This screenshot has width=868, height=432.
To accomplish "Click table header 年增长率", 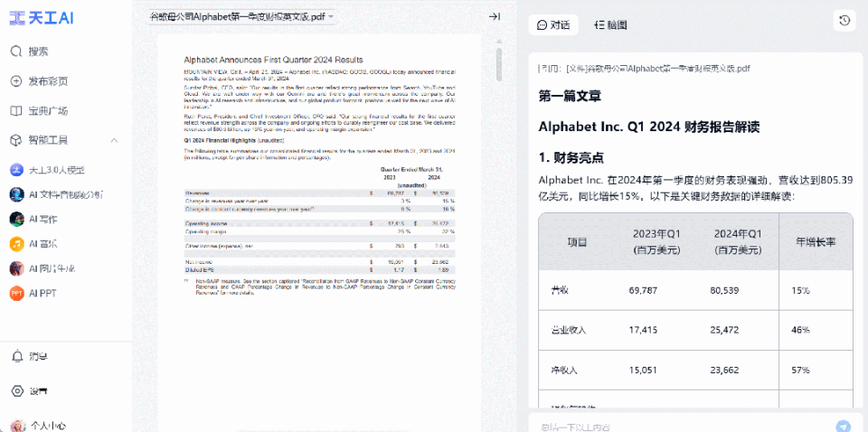I will [816, 242].
